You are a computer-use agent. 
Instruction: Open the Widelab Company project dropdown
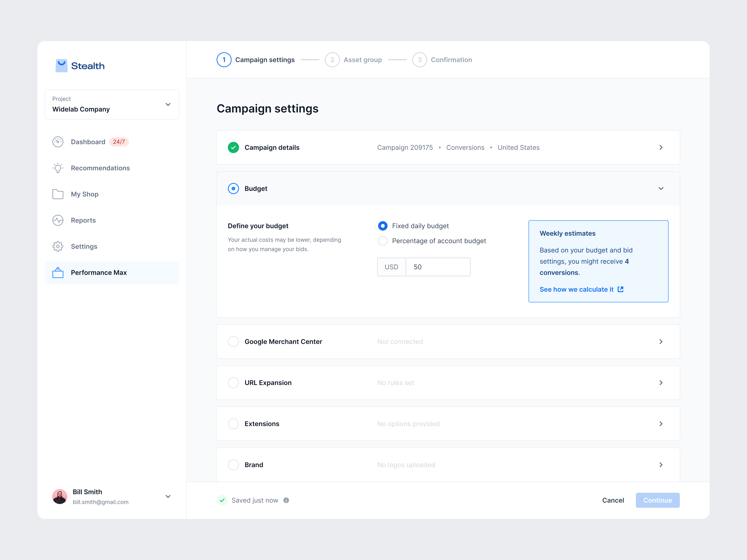click(x=168, y=105)
